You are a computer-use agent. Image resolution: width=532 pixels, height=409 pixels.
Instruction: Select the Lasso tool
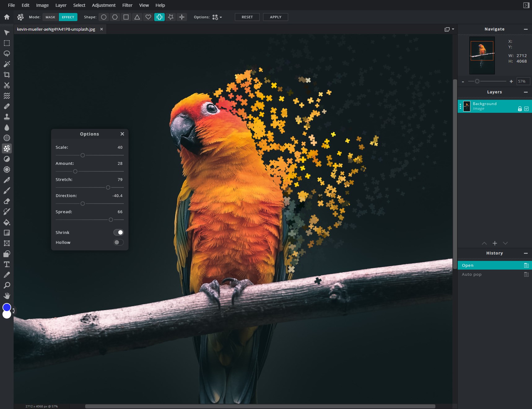click(x=7, y=54)
